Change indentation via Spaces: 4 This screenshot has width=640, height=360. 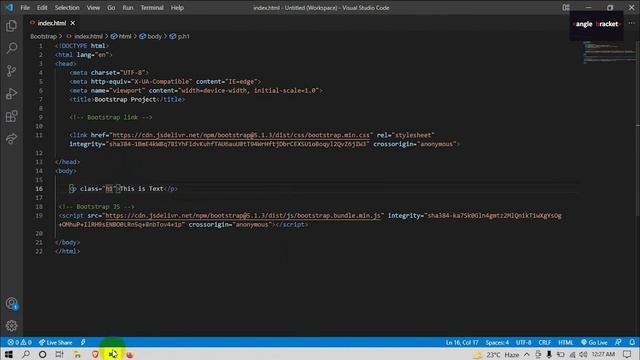(497, 342)
